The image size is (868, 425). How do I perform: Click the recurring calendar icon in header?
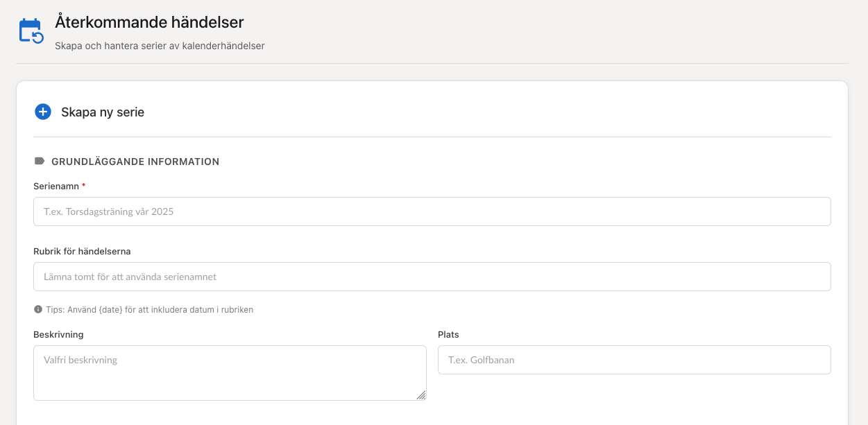(31, 31)
